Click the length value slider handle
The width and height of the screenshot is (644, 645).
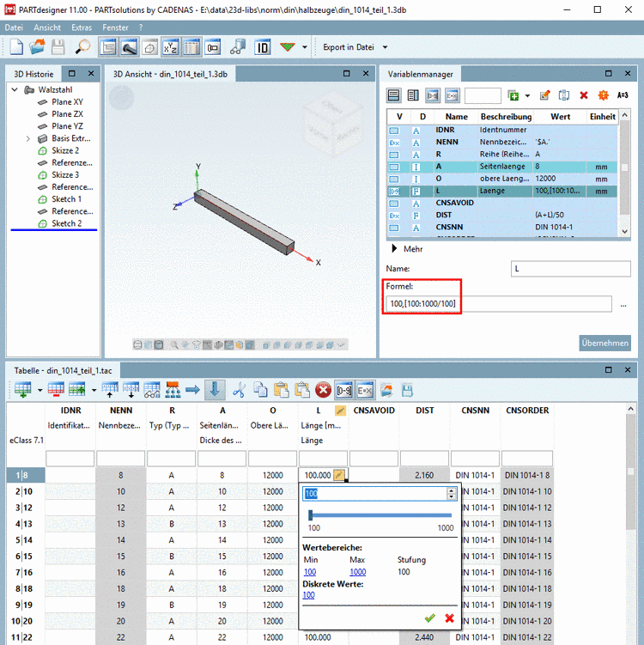tap(310, 514)
